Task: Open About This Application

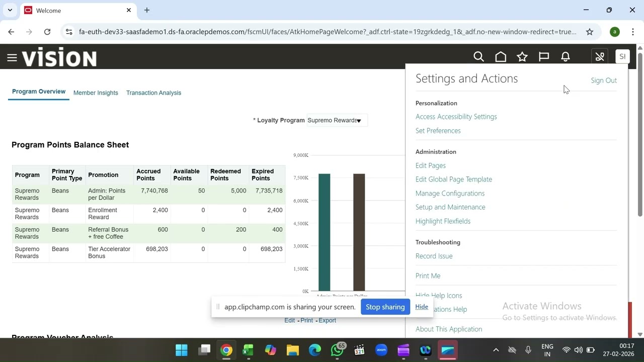Action: pos(449,329)
